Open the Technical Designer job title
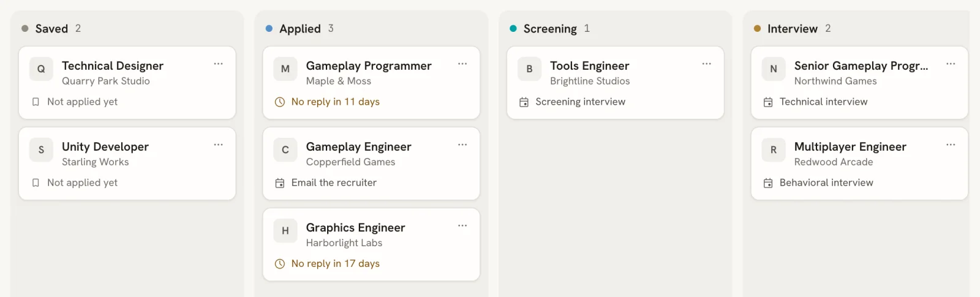The image size is (980, 297). click(113, 66)
